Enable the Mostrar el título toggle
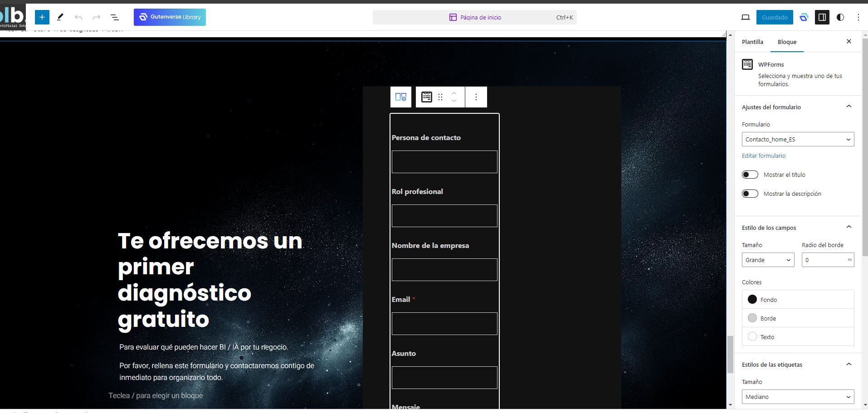868x413 pixels. point(750,175)
